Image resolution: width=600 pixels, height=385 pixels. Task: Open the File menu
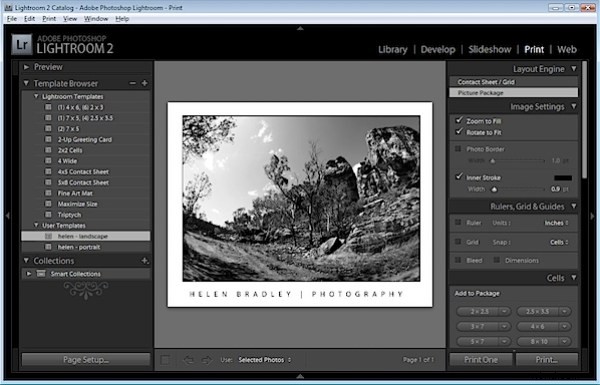pyautogui.click(x=11, y=18)
